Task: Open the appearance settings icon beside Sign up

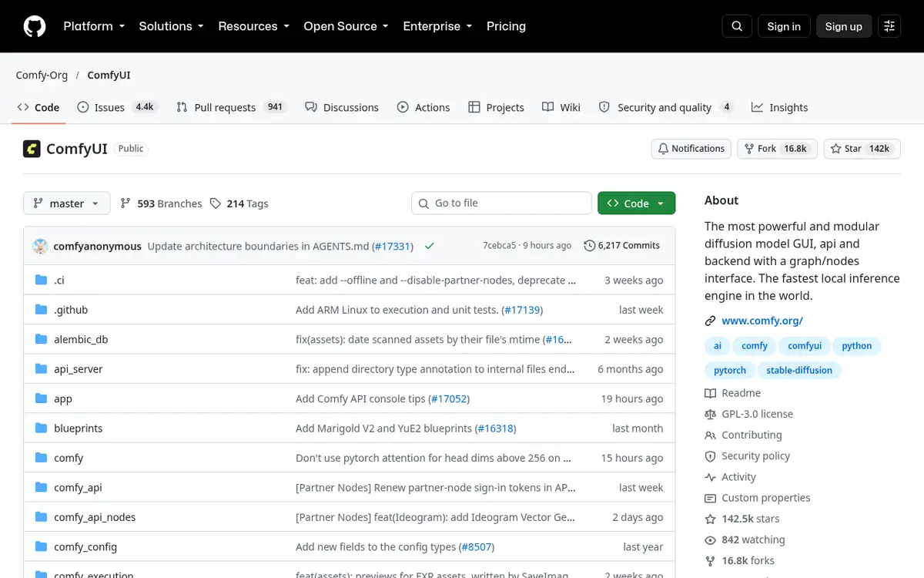Action: tap(889, 26)
